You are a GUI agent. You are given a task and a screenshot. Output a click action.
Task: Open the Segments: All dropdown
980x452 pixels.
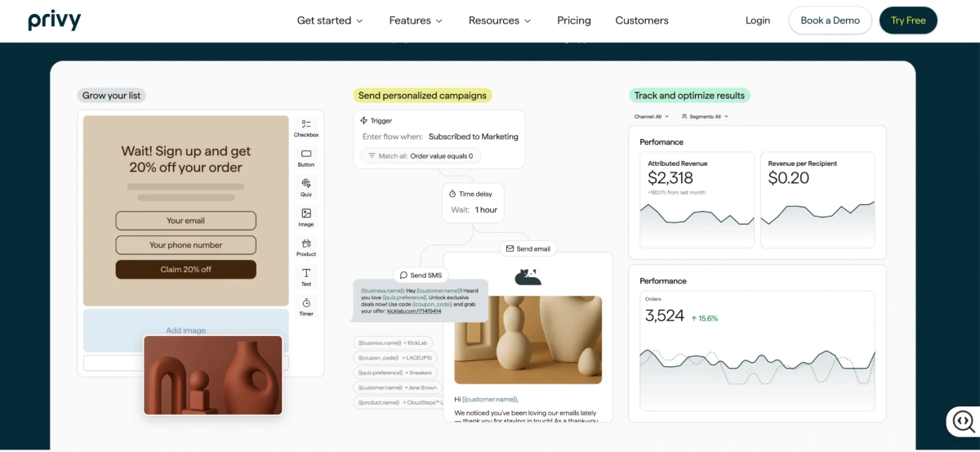coord(705,117)
